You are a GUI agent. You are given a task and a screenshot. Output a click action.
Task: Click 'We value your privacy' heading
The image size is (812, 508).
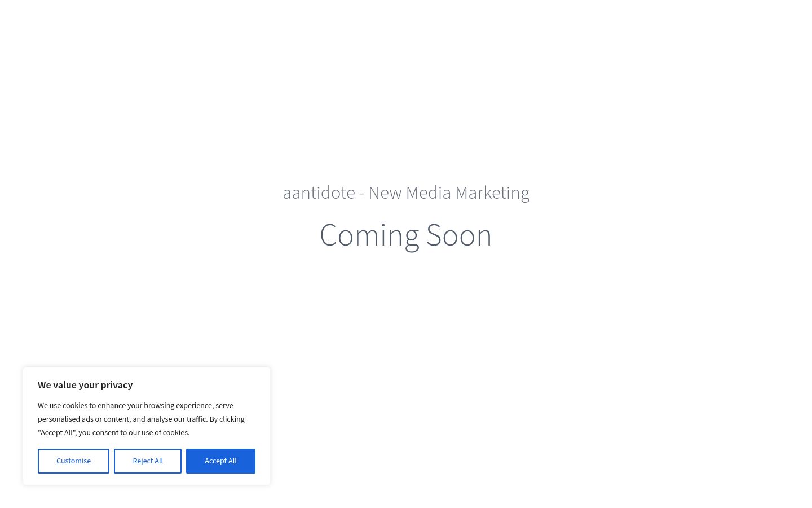pyautogui.click(x=85, y=385)
